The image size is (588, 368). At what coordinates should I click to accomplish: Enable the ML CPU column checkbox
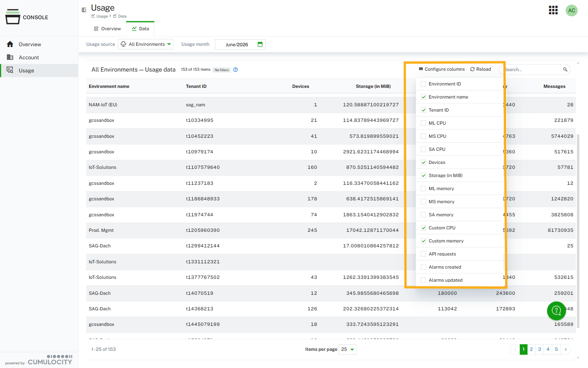tap(423, 123)
